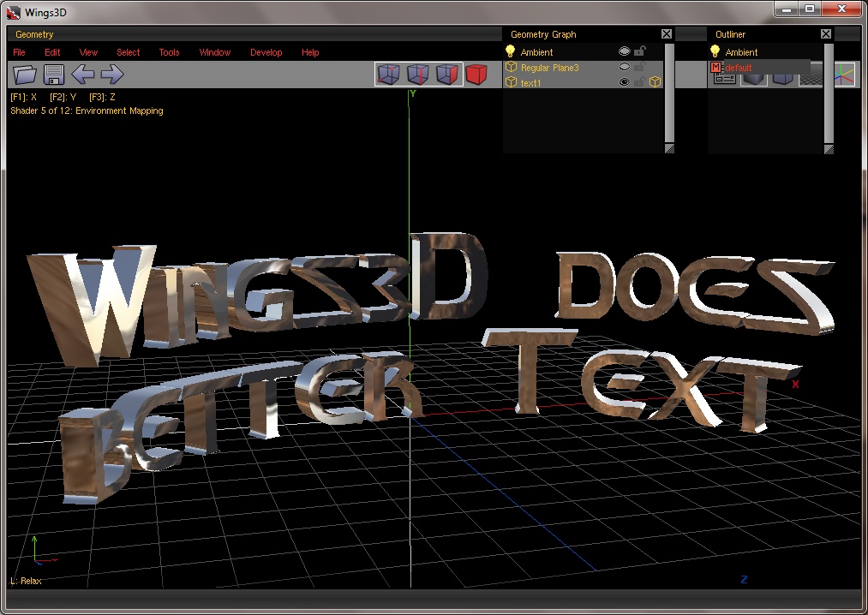Click the Geometry Graph vertical scrollbar

click(669, 93)
